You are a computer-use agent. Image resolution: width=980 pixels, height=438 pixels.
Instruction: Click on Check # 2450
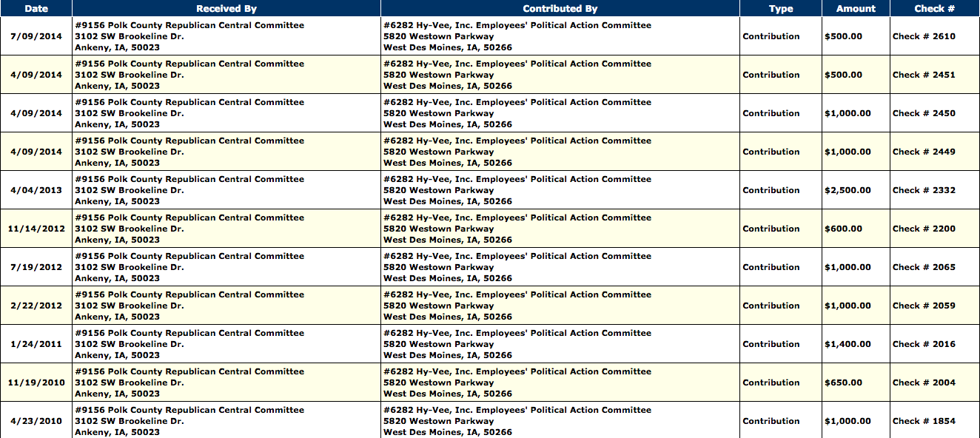[x=924, y=113]
